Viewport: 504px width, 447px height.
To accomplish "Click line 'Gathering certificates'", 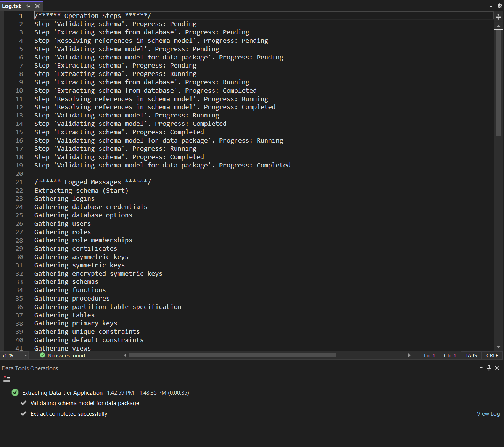I will pos(76,248).
